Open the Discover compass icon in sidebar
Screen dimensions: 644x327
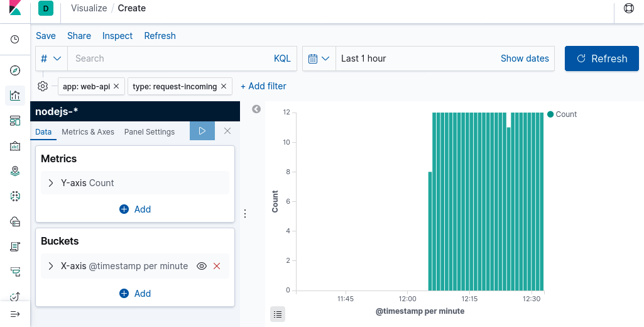(x=15, y=70)
